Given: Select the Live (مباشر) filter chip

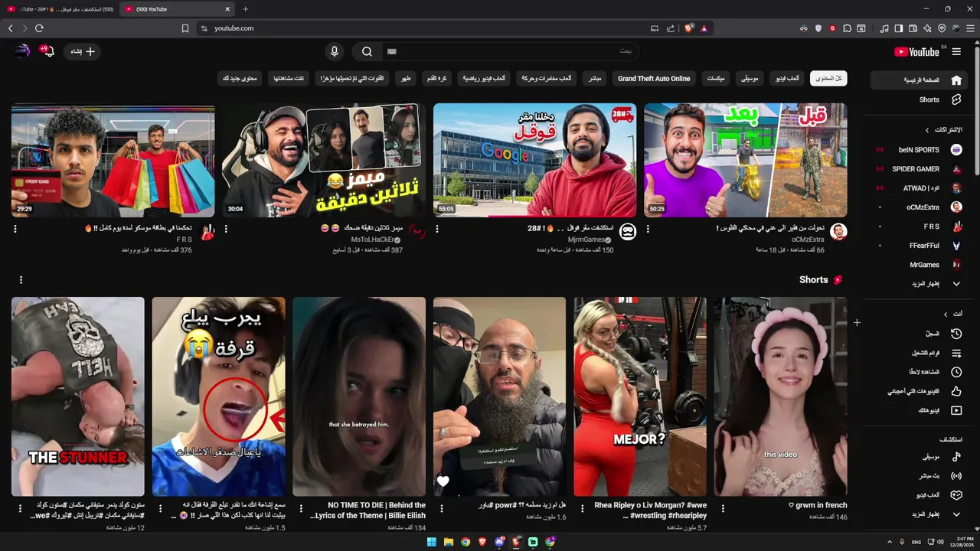Looking at the screenshot, I should tap(595, 78).
